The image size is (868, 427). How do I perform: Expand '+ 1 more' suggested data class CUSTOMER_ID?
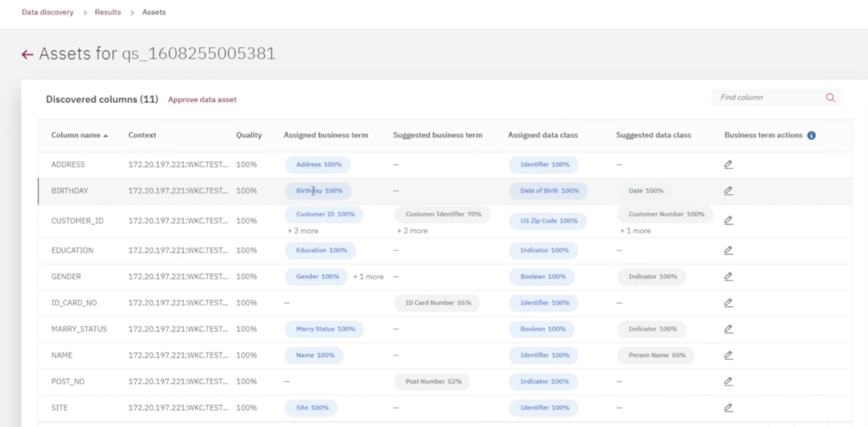coord(635,231)
